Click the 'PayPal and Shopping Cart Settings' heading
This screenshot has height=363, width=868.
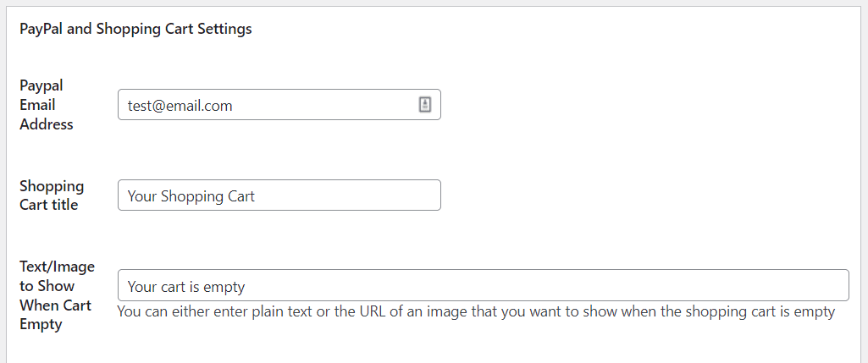(x=135, y=29)
